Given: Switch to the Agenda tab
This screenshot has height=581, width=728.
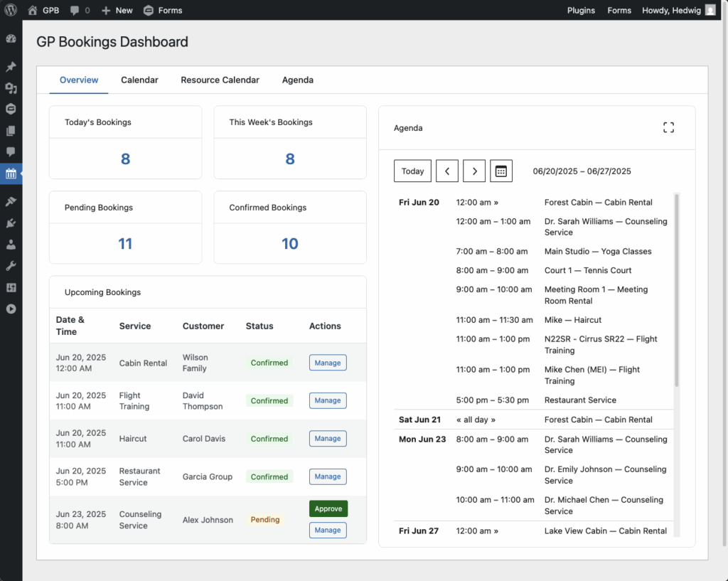Looking at the screenshot, I should 297,80.
